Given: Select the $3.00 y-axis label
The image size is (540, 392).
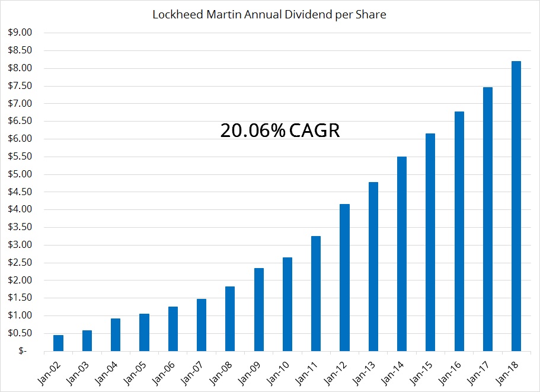Looking at the screenshot, I should tap(20, 244).
